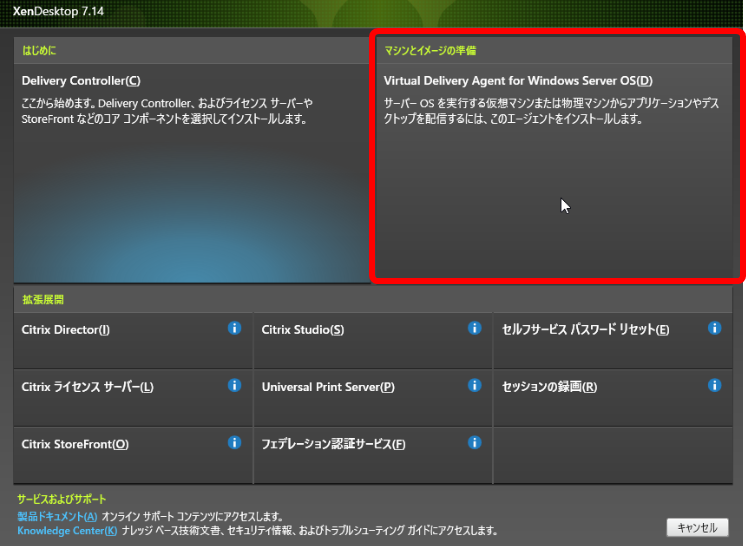Open info icon for Citrix Studio
This screenshot has width=746, height=546.
(474, 328)
